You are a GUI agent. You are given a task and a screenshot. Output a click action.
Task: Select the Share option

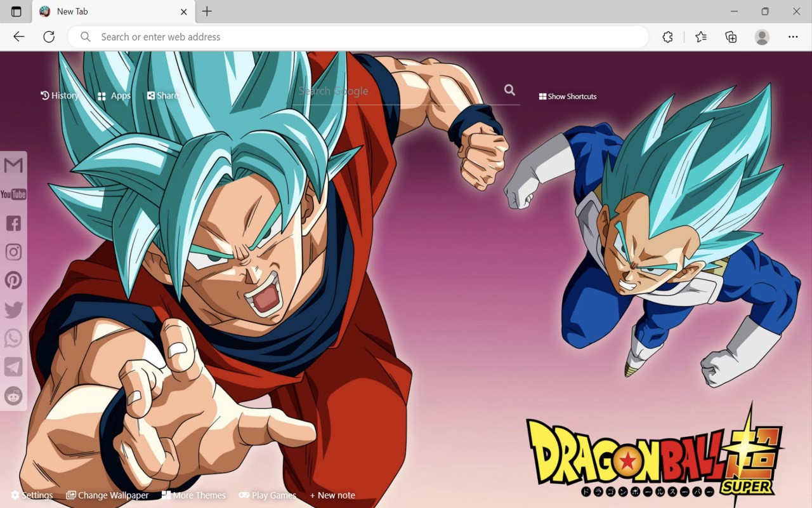point(163,95)
